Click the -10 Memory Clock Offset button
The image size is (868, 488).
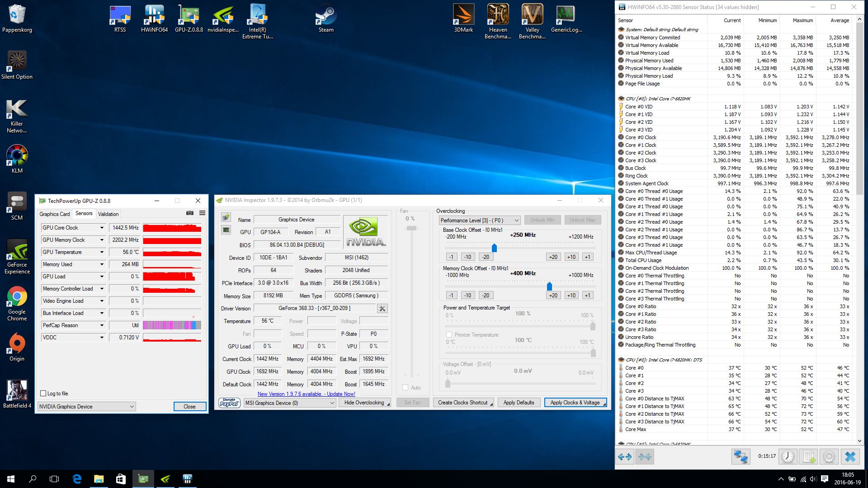[x=467, y=295]
